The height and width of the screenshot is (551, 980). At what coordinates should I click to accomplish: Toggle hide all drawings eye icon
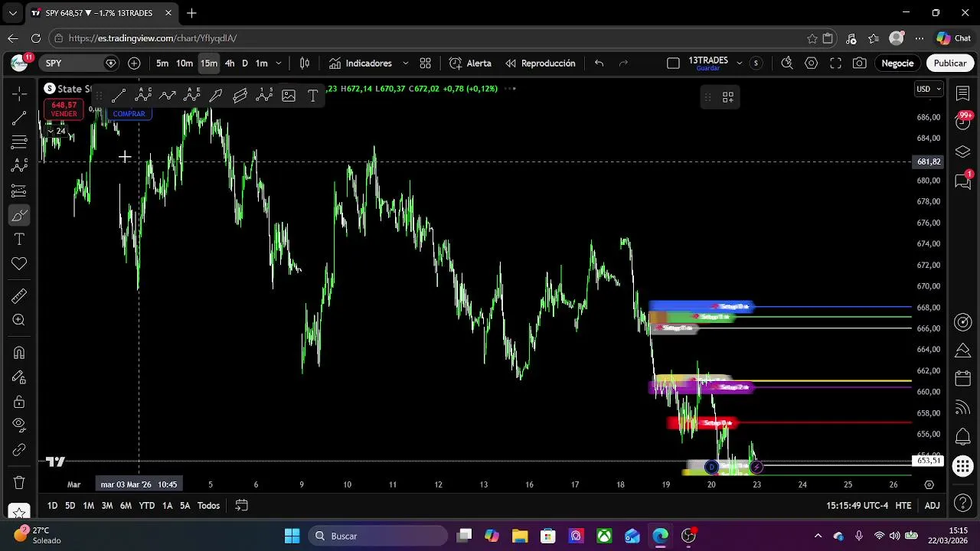[x=19, y=425]
